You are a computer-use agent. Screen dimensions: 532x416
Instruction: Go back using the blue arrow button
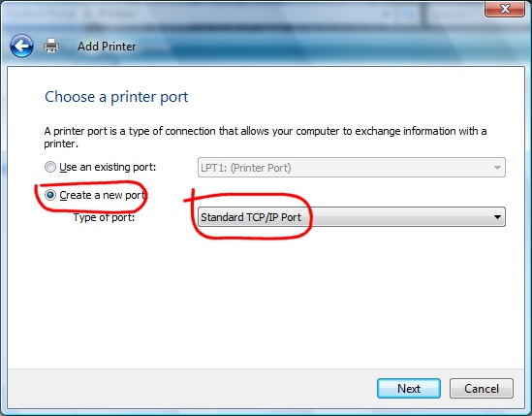21,46
